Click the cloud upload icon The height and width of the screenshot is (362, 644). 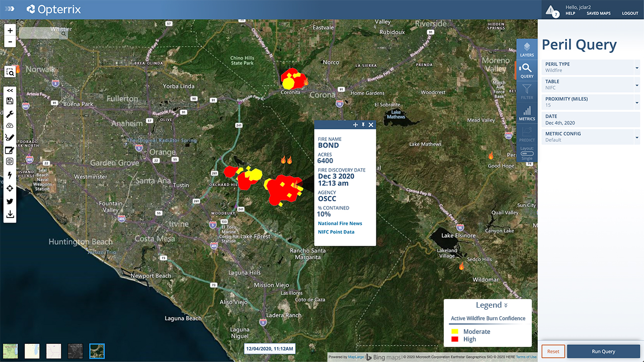(x=10, y=126)
